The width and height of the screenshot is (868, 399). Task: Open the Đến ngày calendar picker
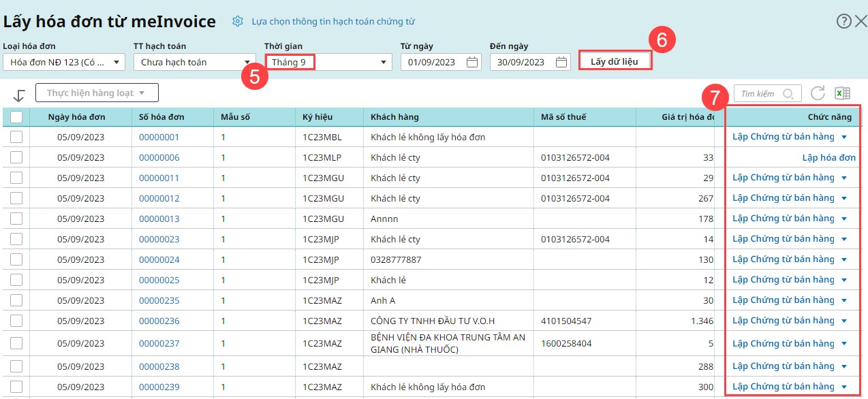pos(561,62)
